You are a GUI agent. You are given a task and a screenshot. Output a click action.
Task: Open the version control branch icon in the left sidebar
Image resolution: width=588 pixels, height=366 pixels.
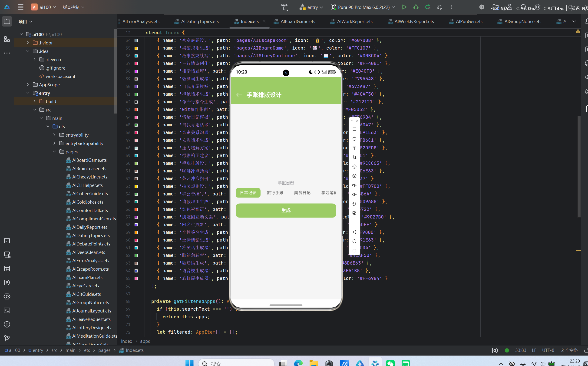coord(7,338)
